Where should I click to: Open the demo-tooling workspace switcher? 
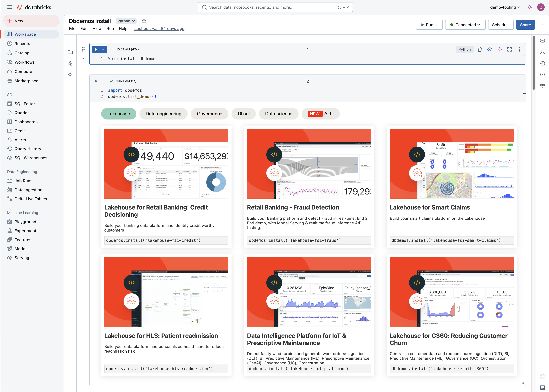[505, 7]
